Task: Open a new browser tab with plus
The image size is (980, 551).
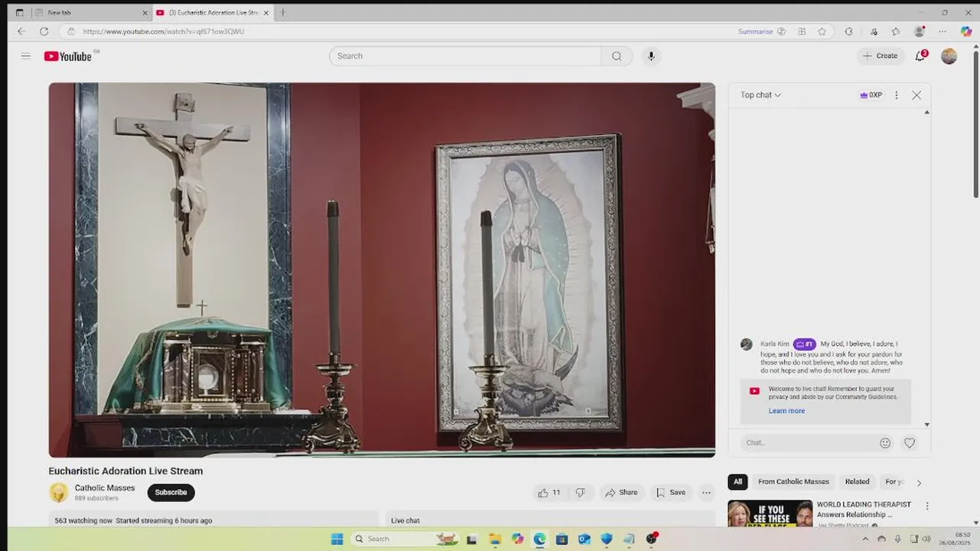Action: 282,12
